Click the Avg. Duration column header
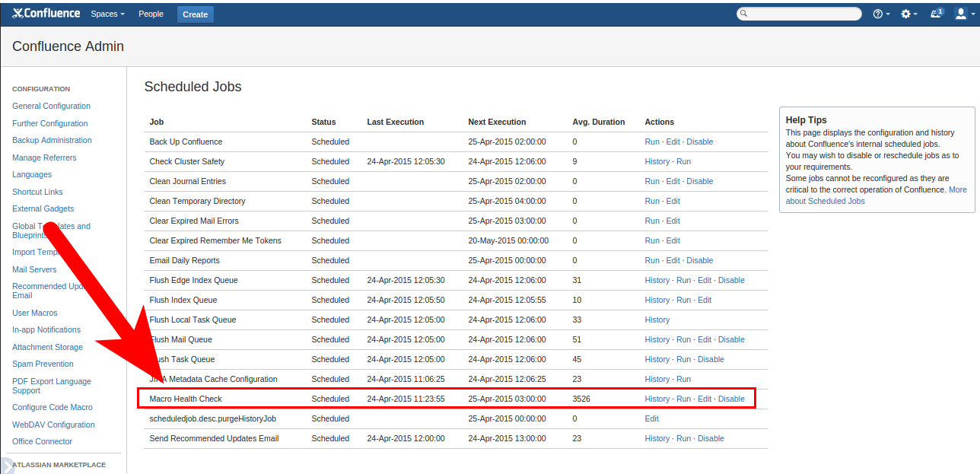The height and width of the screenshot is (474, 980). (x=599, y=122)
